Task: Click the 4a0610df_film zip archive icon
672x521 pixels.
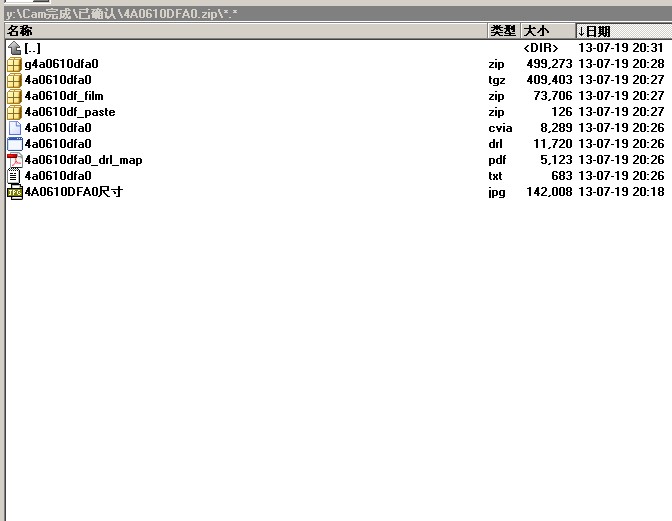Action: click(15, 96)
